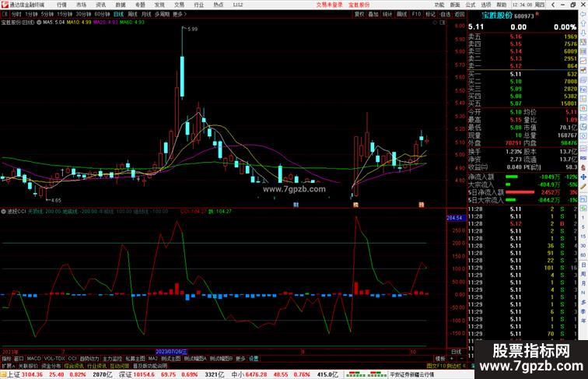Select the 日线 daily period
The width and height of the screenshot is (588, 379).
(x=118, y=14)
